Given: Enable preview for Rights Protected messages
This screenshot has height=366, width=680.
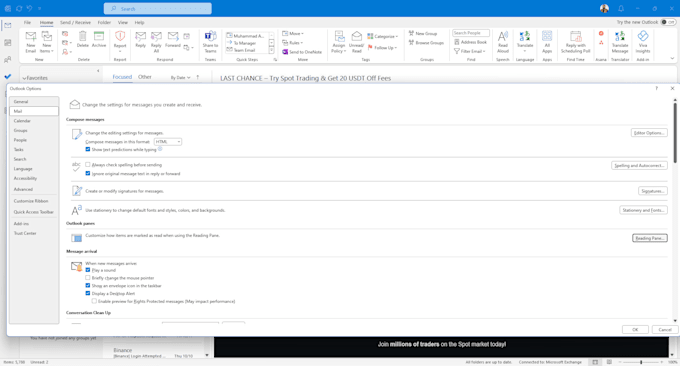Looking at the screenshot, I should 94,301.
